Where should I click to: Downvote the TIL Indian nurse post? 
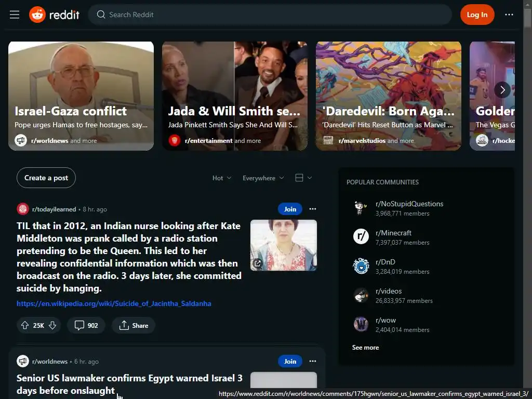pos(52,325)
